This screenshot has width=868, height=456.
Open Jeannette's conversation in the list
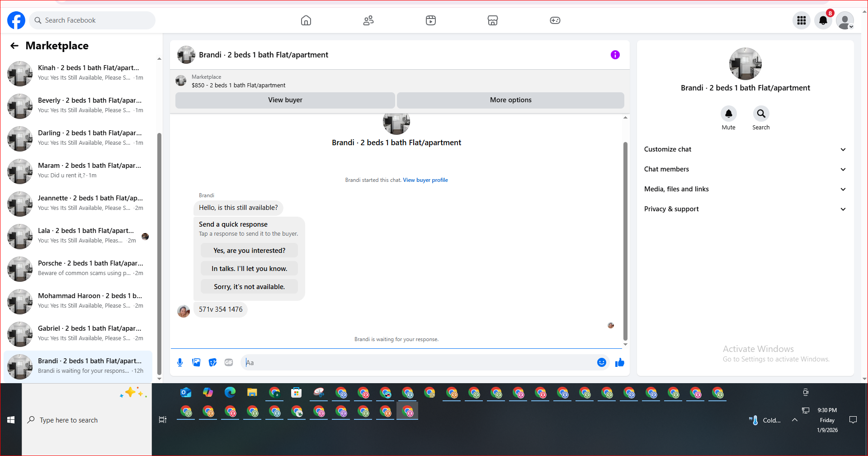[78, 204]
